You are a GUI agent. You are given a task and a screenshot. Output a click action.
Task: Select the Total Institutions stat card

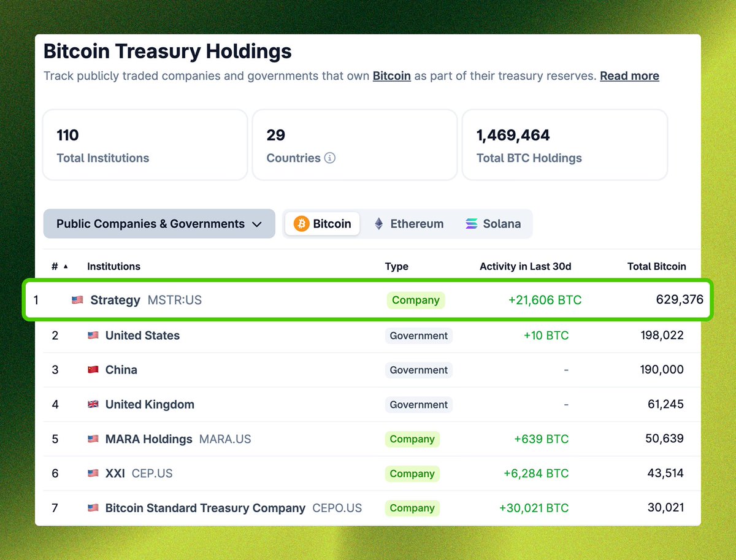(x=145, y=145)
